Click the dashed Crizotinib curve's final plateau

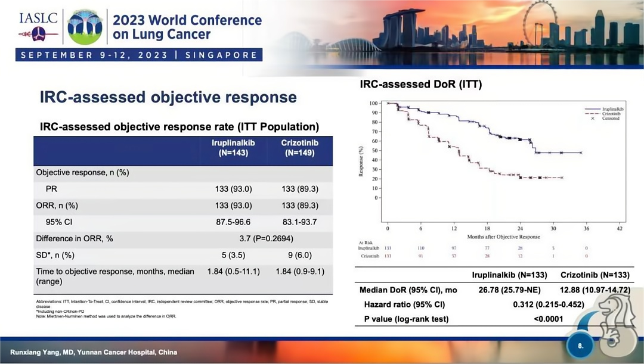click(541, 178)
